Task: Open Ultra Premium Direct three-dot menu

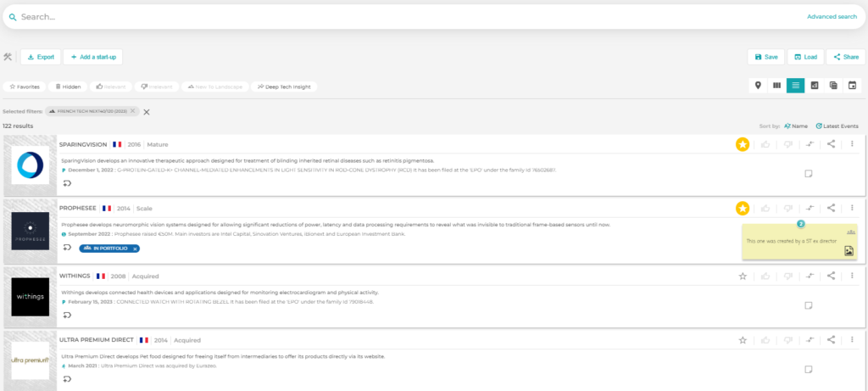Action: point(852,339)
